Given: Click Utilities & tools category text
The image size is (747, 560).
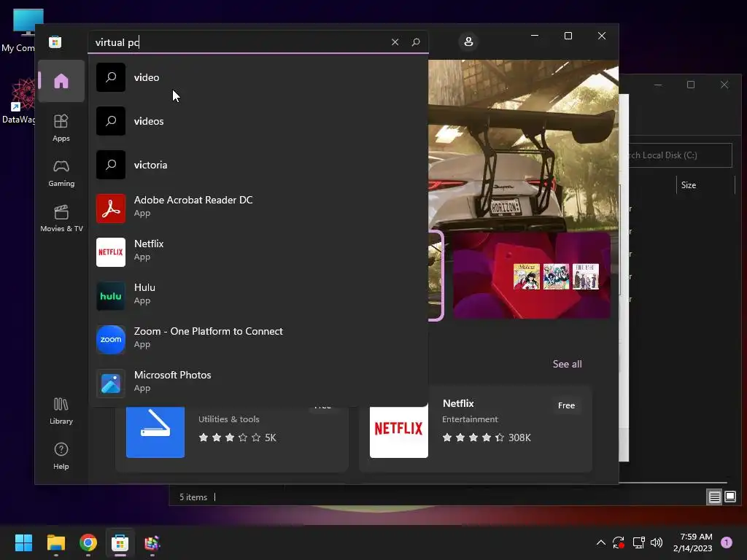Looking at the screenshot, I should pos(228,419).
